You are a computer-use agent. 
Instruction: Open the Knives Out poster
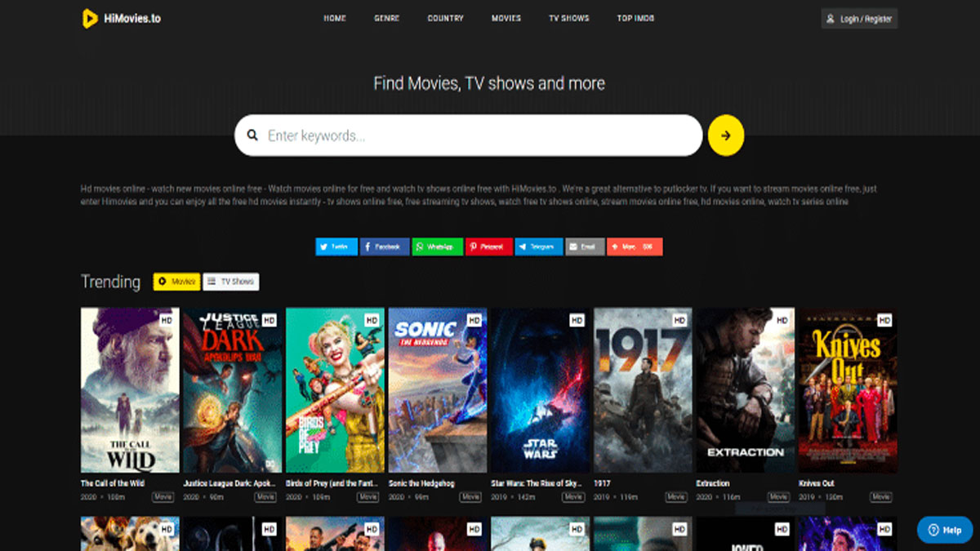[x=848, y=390]
